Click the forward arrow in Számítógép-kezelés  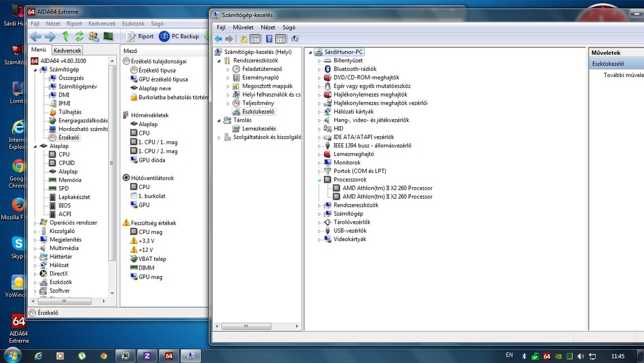click(229, 39)
